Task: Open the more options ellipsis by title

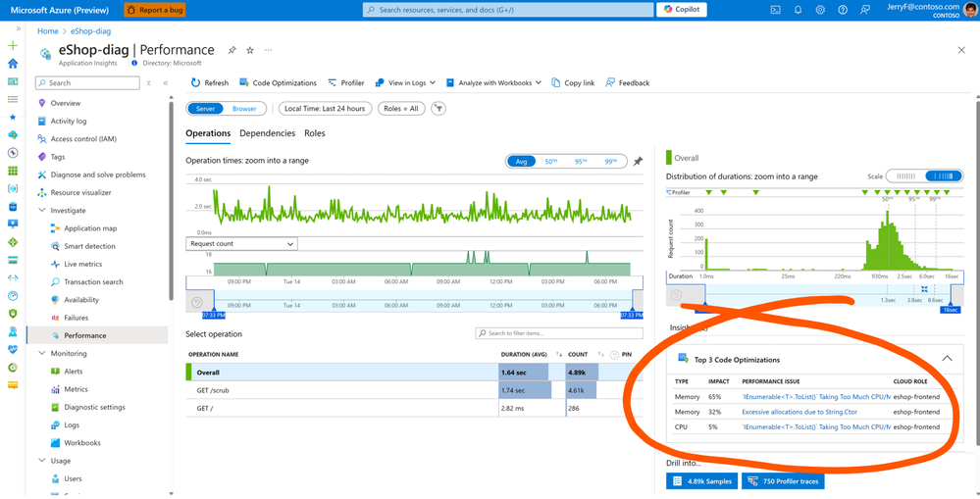Action: (268, 50)
